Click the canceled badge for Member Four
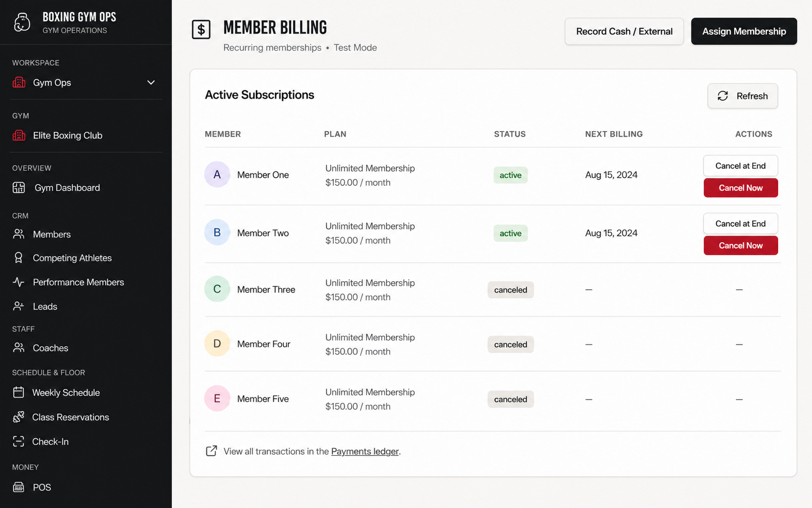812x508 pixels. pyautogui.click(x=510, y=345)
